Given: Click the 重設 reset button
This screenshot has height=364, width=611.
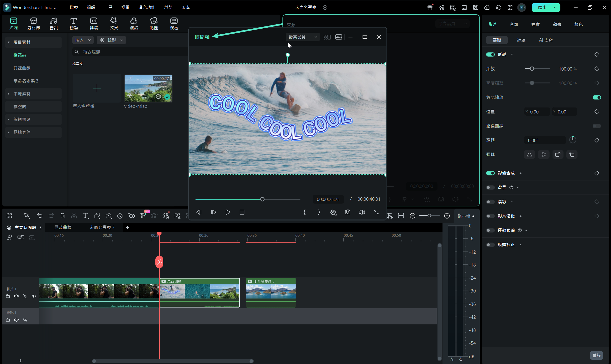Looking at the screenshot, I should click(596, 355).
